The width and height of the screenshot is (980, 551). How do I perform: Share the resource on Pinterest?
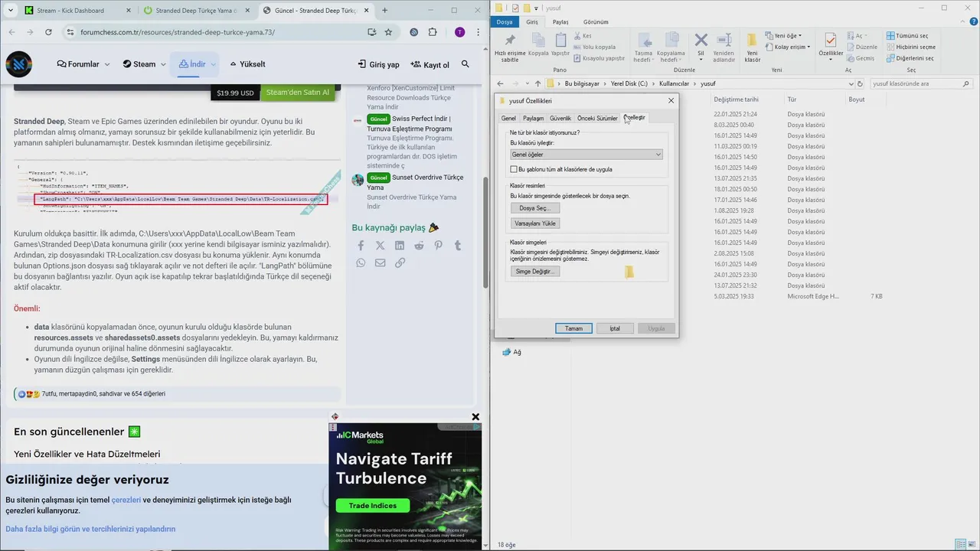click(x=438, y=246)
